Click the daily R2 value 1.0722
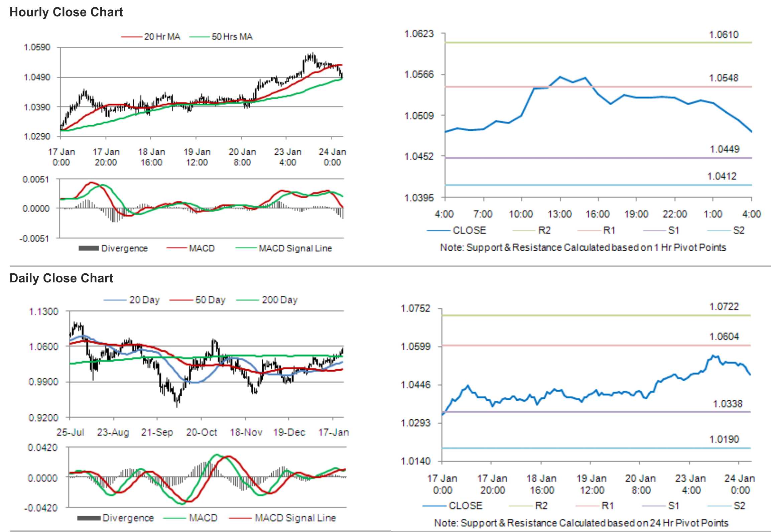The image size is (771, 532). 724,307
